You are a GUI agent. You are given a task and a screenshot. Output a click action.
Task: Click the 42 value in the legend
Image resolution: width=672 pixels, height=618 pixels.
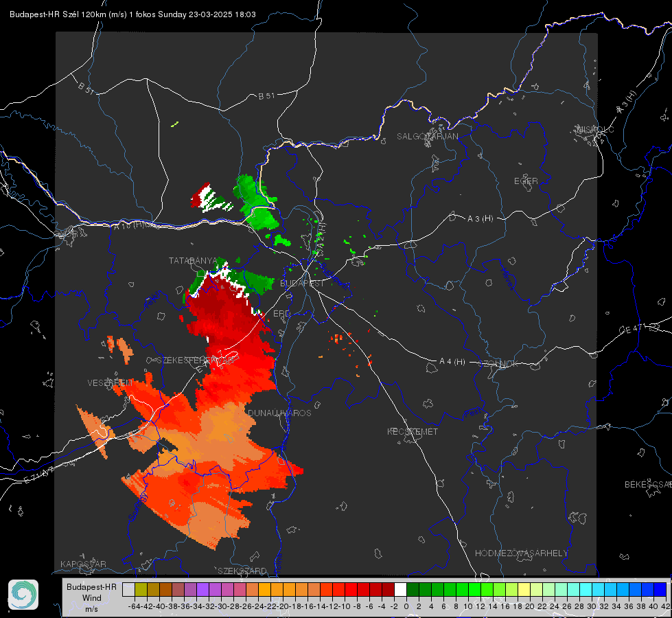click(666, 606)
